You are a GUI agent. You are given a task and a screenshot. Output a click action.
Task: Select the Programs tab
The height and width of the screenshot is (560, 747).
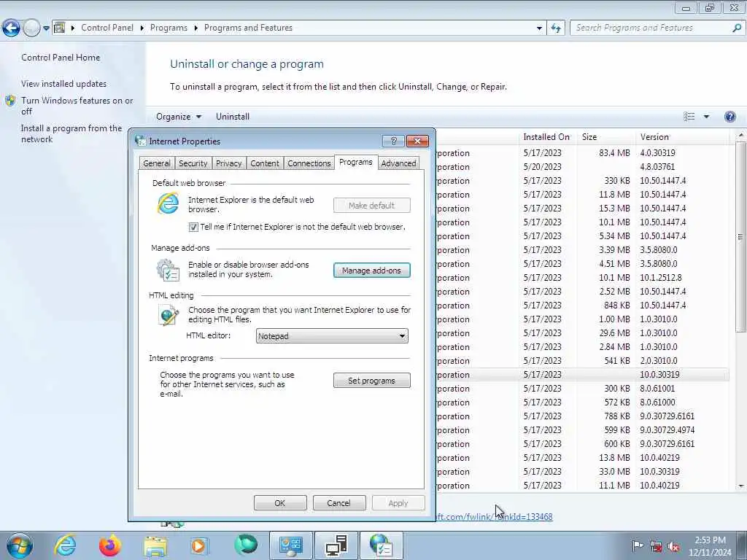356,163
